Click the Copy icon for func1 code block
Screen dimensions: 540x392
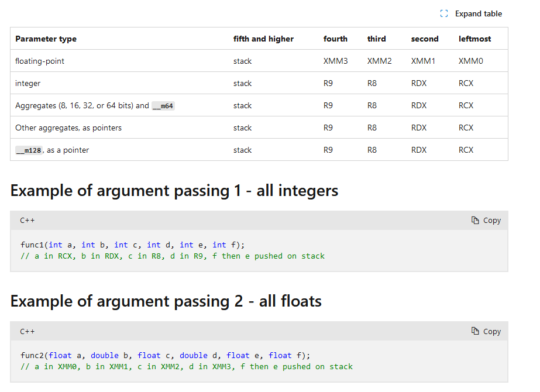click(x=475, y=221)
